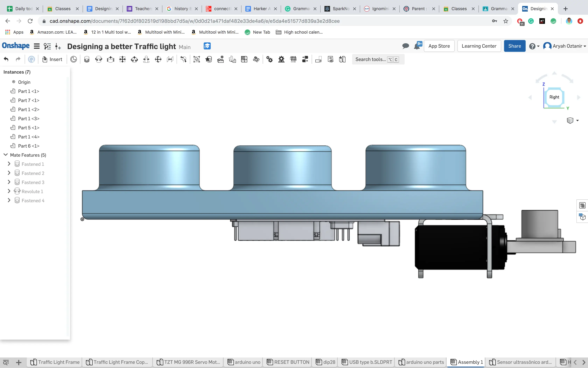This screenshot has width=588, height=368.
Task: Select Part 7 <1> in instances list
Action: 28,100
